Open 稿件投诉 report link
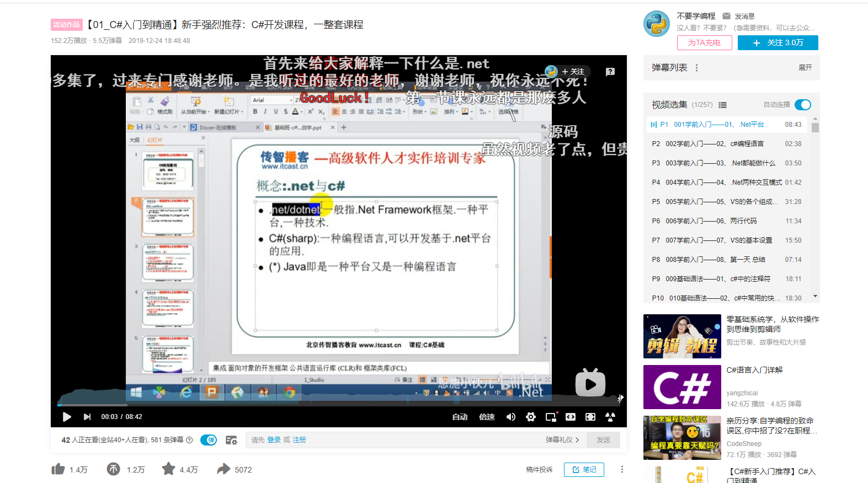 click(x=539, y=470)
